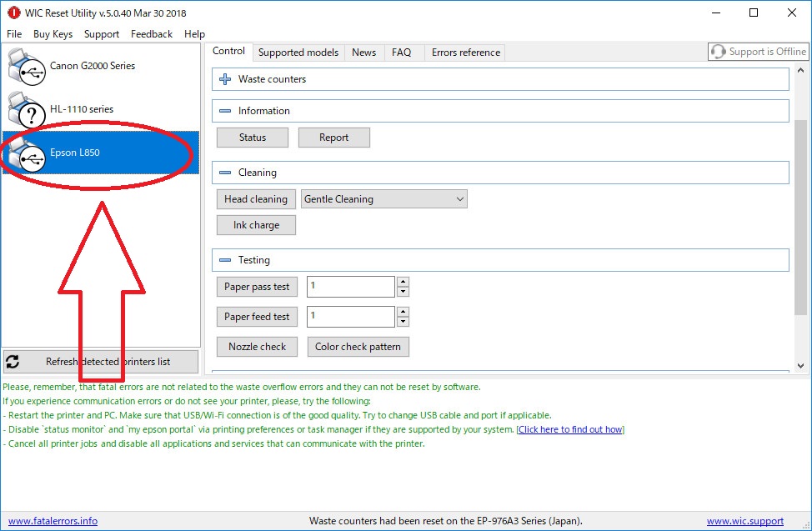
Task: Click the Ink charge button
Action: click(x=256, y=225)
